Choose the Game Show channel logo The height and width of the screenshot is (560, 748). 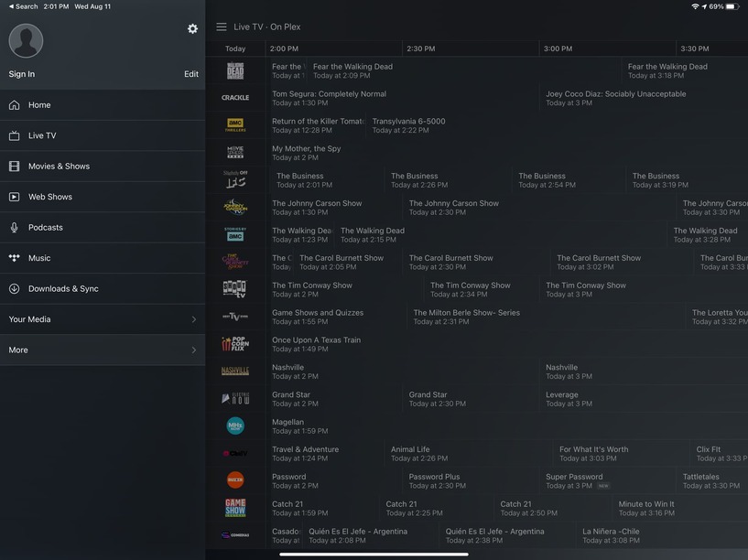click(x=235, y=508)
